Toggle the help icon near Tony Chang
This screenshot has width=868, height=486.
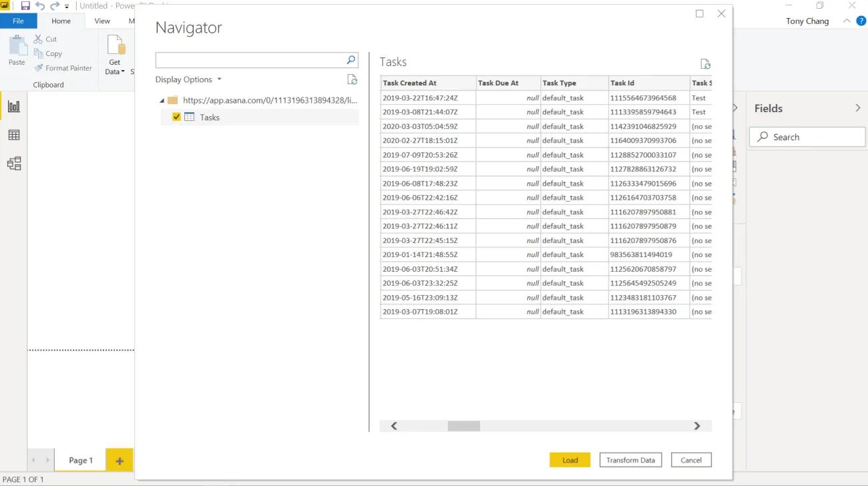[861, 21]
